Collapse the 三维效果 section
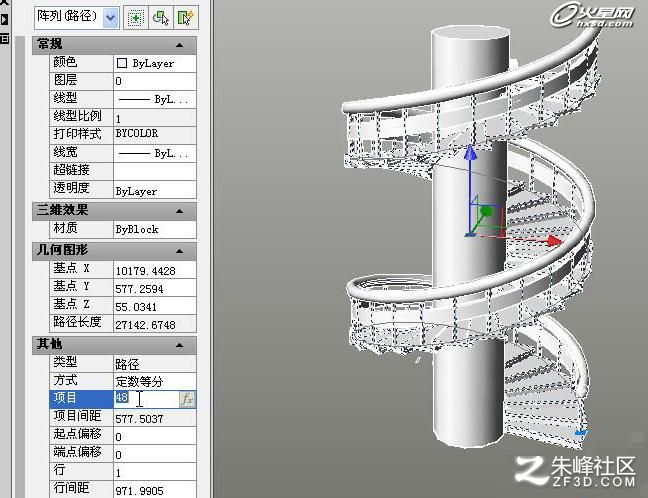648x498 pixels. 179,211
